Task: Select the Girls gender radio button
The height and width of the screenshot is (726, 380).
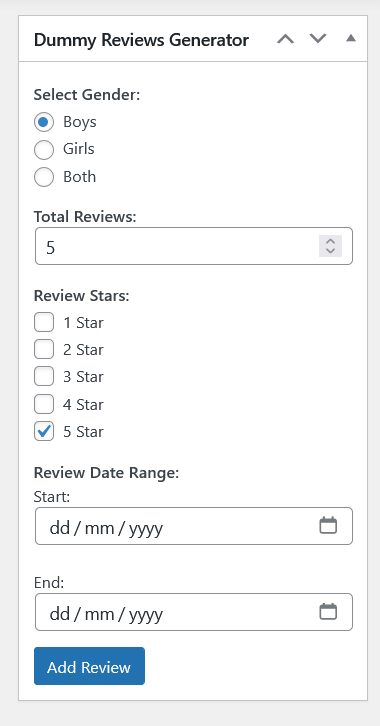Action: (x=44, y=150)
